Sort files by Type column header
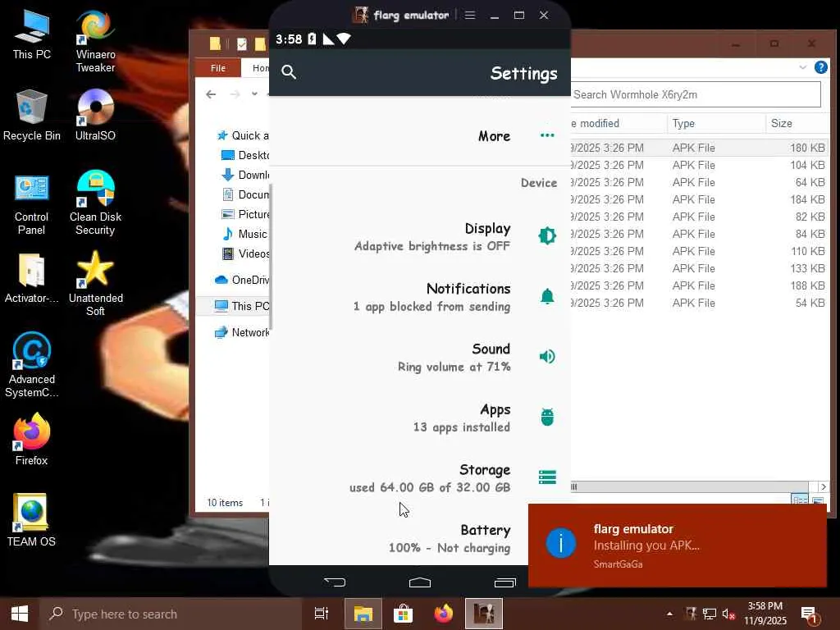Viewport: 840px width, 630px height. click(716, 123)
